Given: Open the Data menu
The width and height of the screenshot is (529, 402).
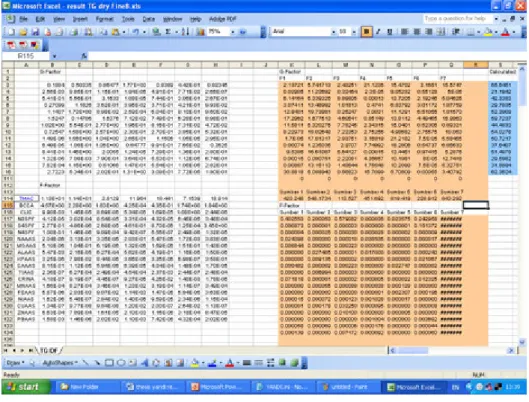Looking at the screenshot, I should point(148,19).
